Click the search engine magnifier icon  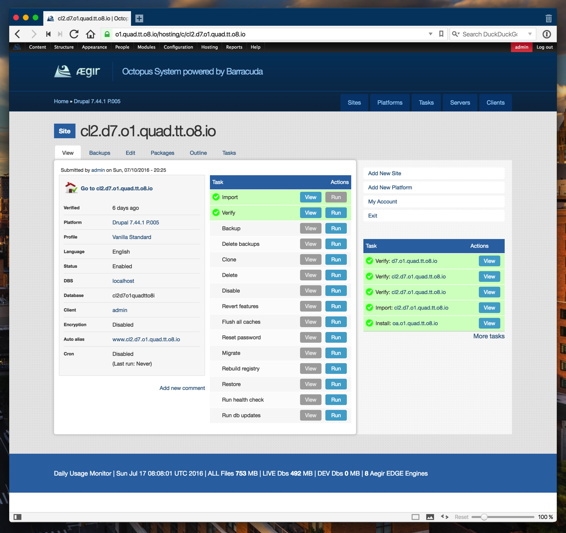click(x=456, y=34)
